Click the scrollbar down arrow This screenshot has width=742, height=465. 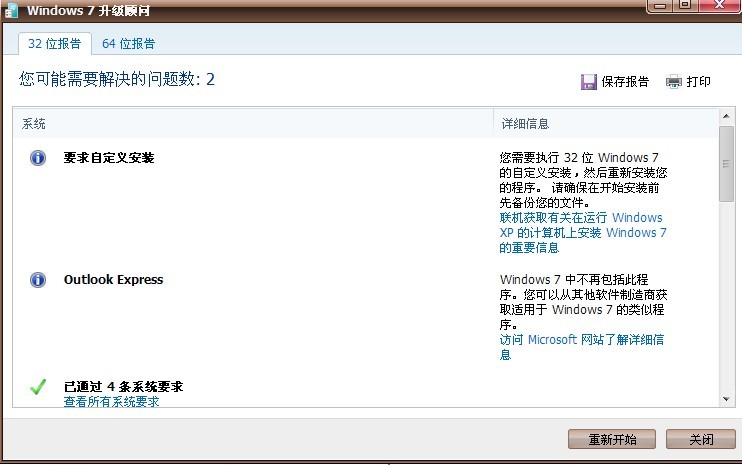point(726,399)
